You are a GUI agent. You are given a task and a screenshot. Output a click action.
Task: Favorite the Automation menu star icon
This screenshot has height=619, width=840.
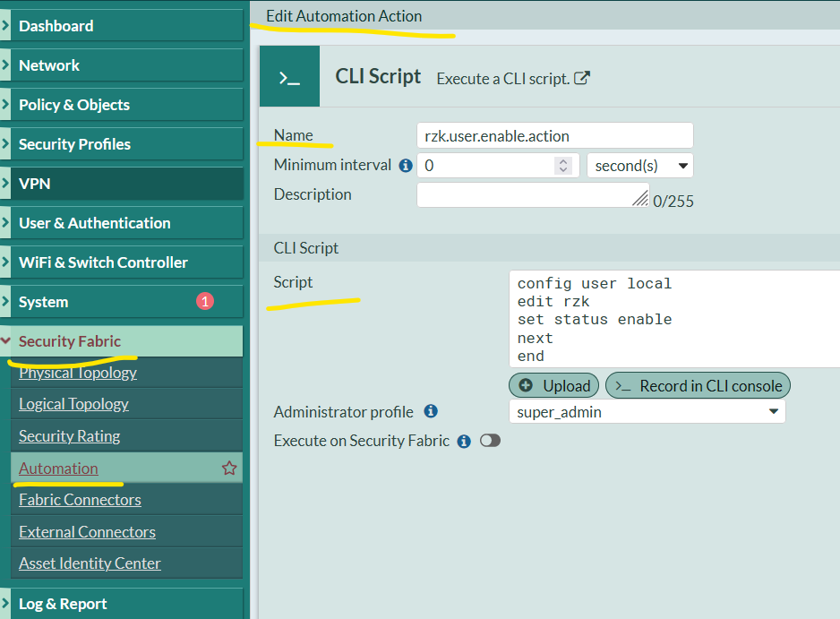pyautogui.click(x=229, y=468)
